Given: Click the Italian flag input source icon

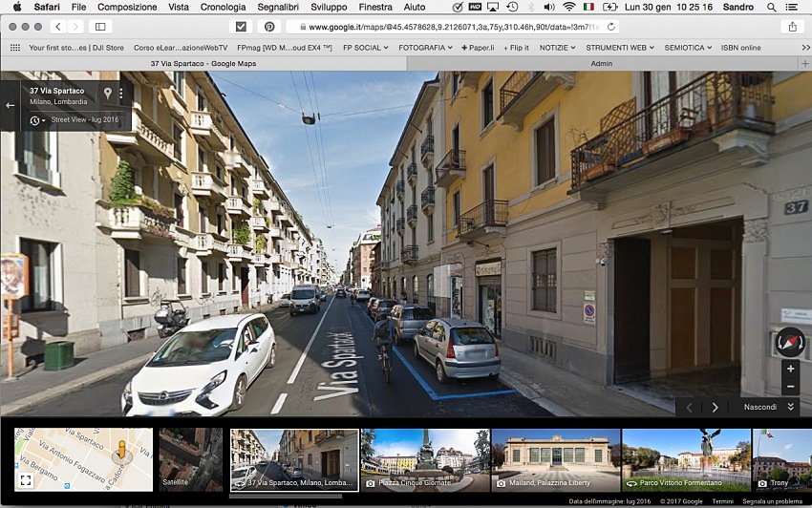Looking at the screenshot, I should (588, 7).
